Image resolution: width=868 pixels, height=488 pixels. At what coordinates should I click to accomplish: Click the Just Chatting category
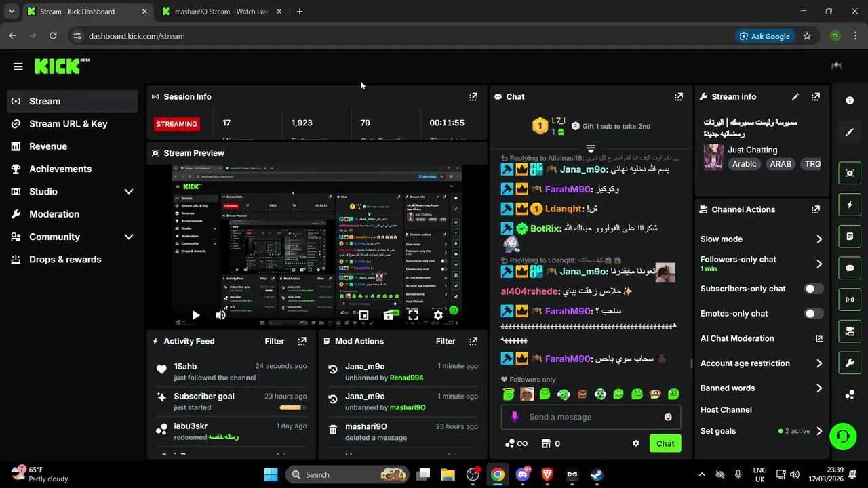click(753, 150)
